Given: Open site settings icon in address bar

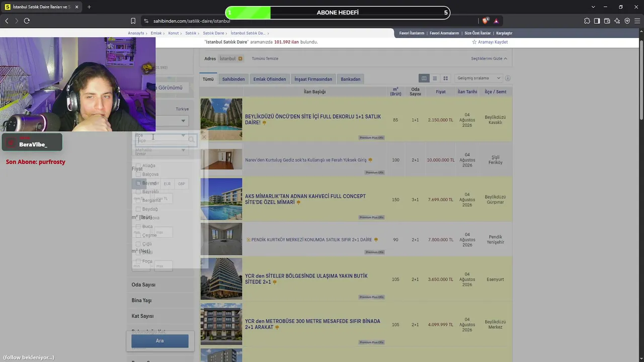Looking at the screenshot, I should 146,21.
